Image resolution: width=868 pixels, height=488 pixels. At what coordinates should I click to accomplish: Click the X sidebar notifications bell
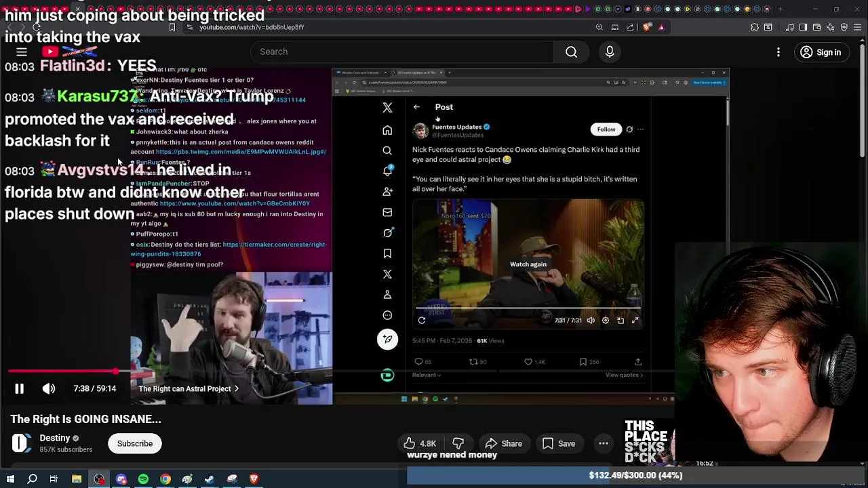point(387,171)
